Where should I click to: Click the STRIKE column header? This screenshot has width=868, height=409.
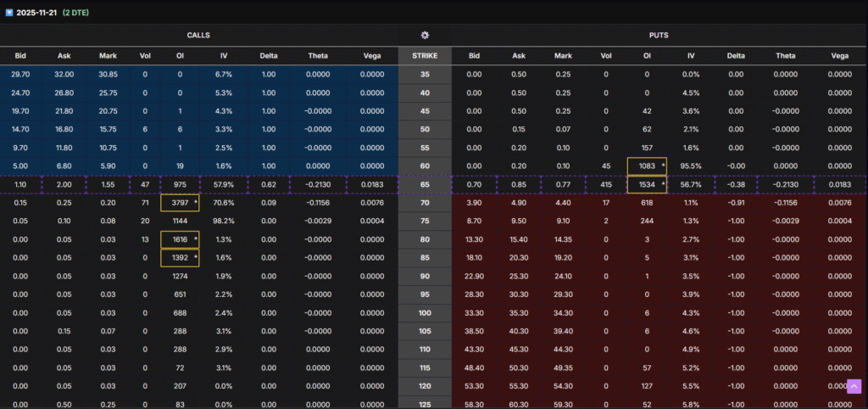pyautogui.click(x=425, y=56)
